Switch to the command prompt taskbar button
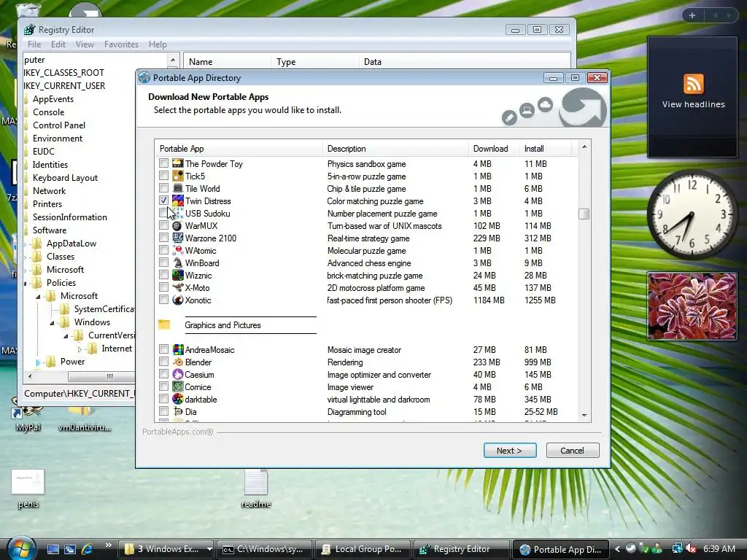The height and width of the screenshot is (560, 747). pos(265,549)
